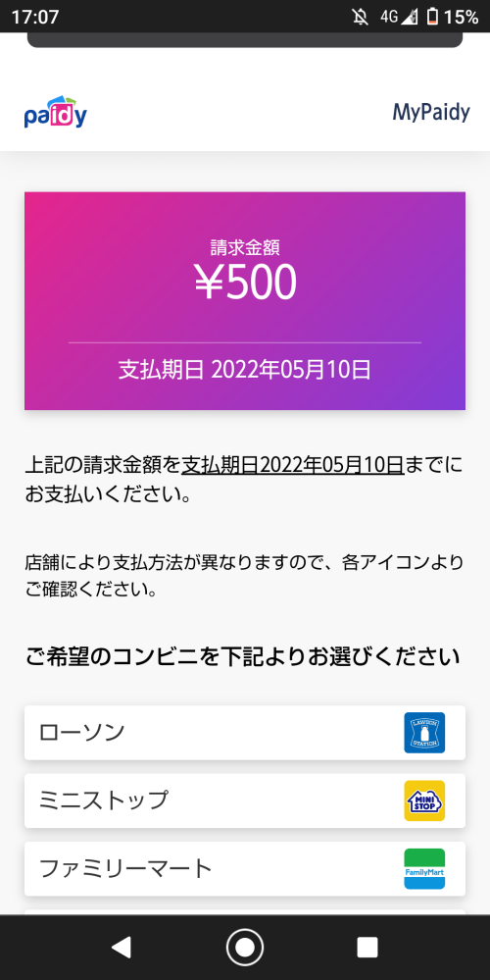Tap the 4G signal indicator
This screenshot has height=980, width=490.
tap(398, 17)
